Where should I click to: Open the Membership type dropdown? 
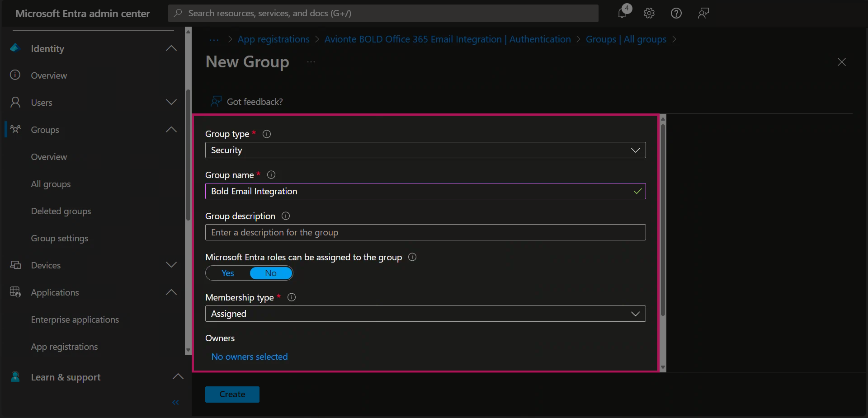(x=425, y=314)
